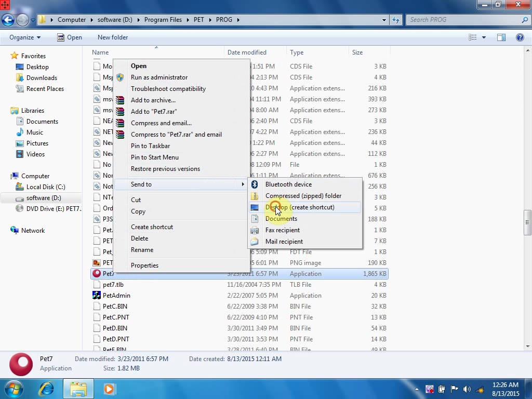Image resolution: width=532 pixels, height=399 pixels.
Task: Click in the Search PROG field
Action: coord(462,20)
